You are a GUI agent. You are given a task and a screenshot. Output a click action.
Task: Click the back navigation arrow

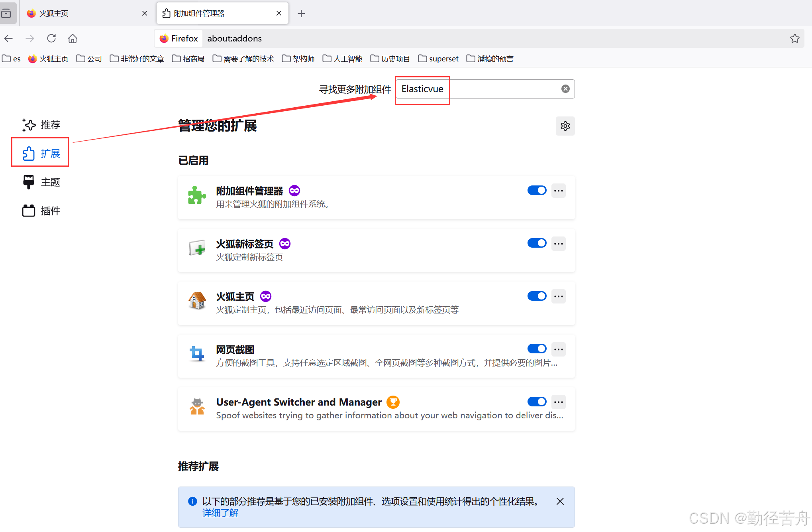tap(9, 39)
